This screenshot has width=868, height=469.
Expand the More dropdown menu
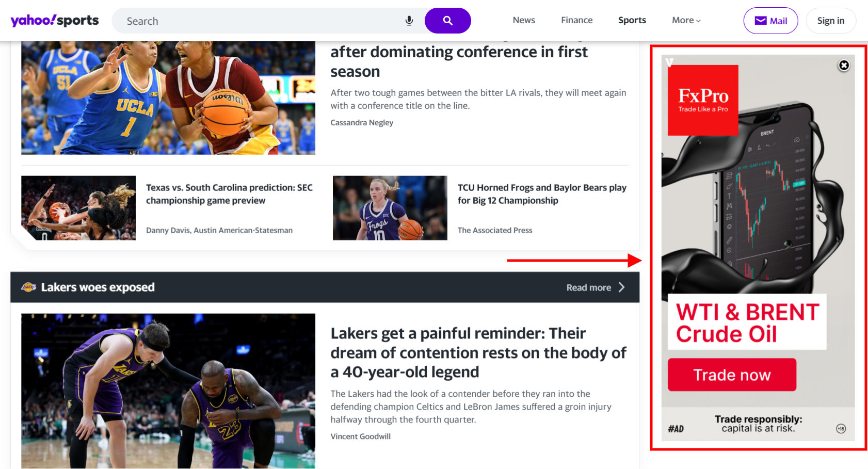tap(686, 20)
